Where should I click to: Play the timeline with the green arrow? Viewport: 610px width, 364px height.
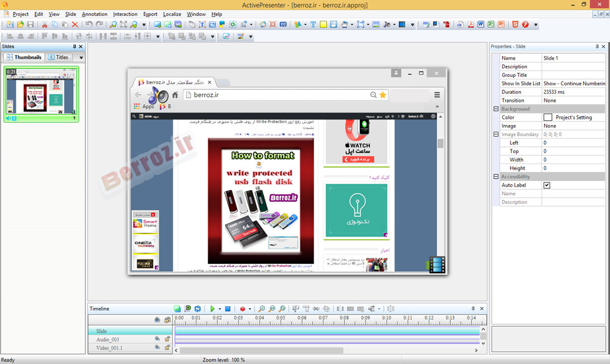pos(212,309)
